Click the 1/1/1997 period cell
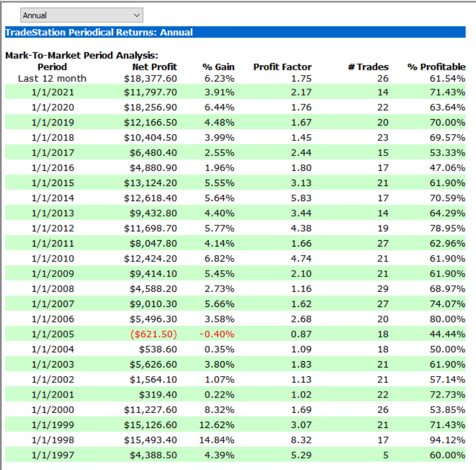The height and width of the screenshot is (470, 476). click(52, 455)
